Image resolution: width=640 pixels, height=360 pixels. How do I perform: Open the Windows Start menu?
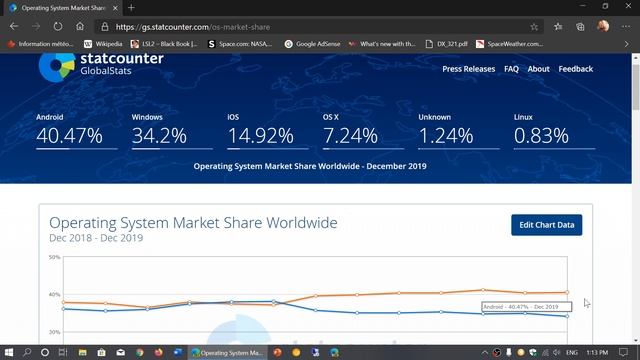click(9, 352)
